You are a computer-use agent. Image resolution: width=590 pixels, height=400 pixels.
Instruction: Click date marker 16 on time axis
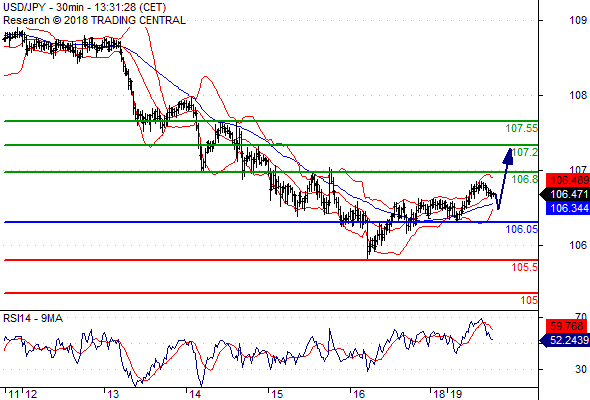point(359,394)
